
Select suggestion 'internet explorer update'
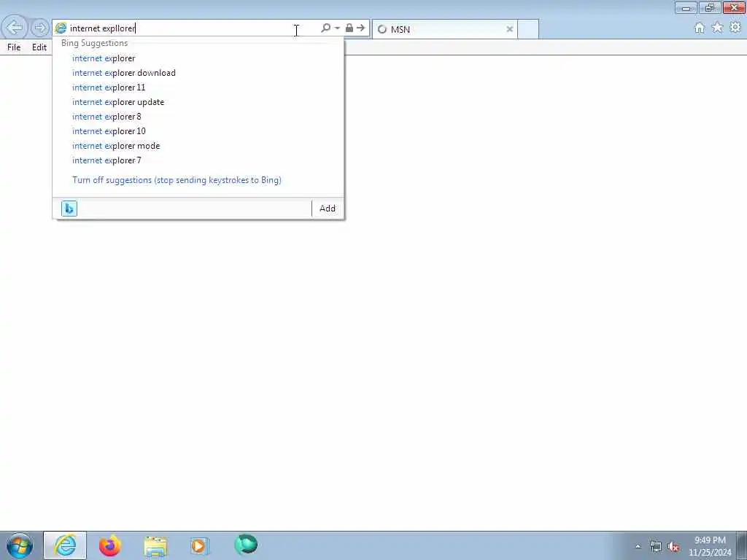click(x=198, y=102)
